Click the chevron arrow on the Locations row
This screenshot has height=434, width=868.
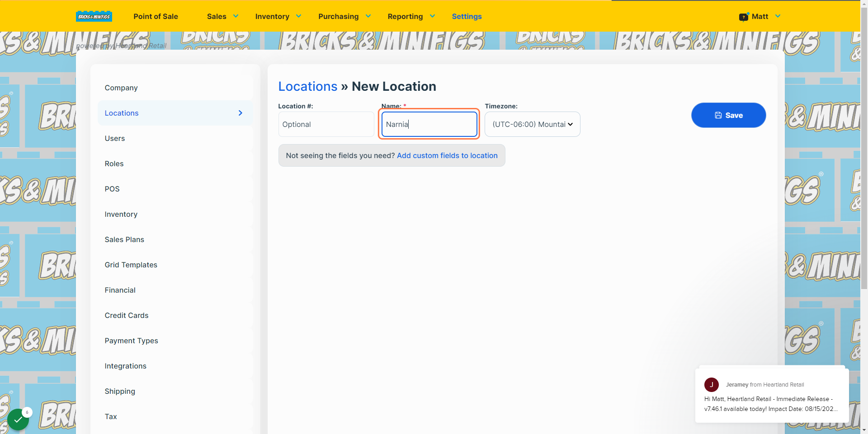coord(241,113)
